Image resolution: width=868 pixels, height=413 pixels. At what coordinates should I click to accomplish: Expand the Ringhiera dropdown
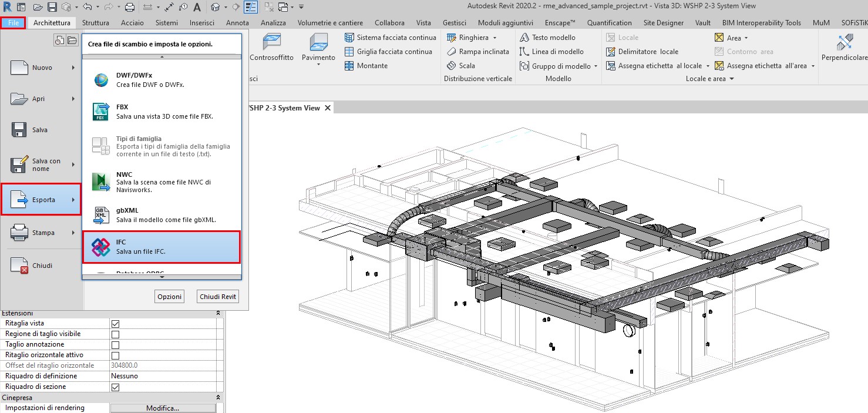pos(495,37)
